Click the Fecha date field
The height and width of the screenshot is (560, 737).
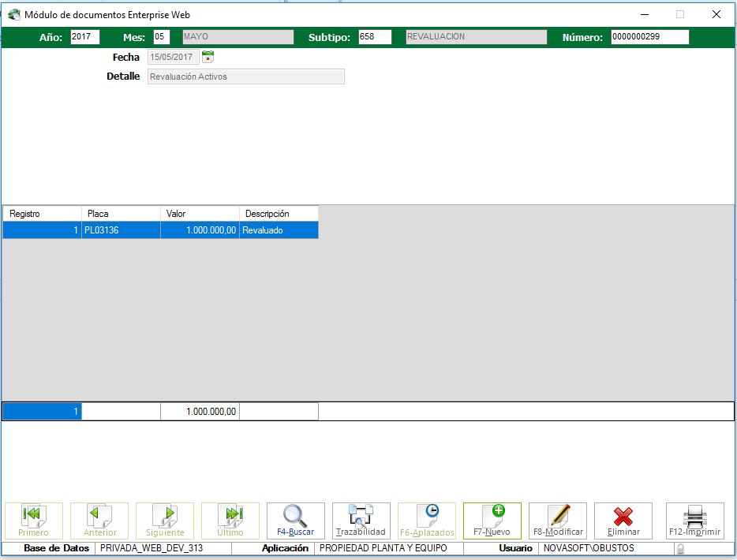(x=174, y=57)
